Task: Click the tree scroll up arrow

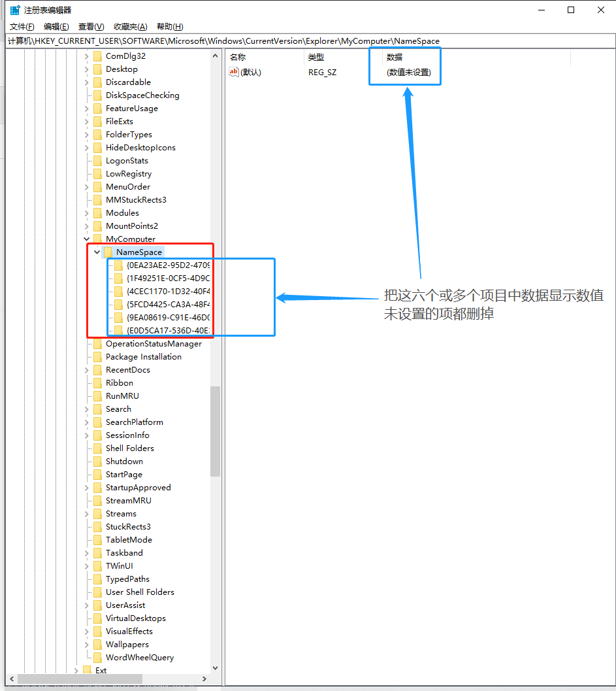Action: [215, 56]
